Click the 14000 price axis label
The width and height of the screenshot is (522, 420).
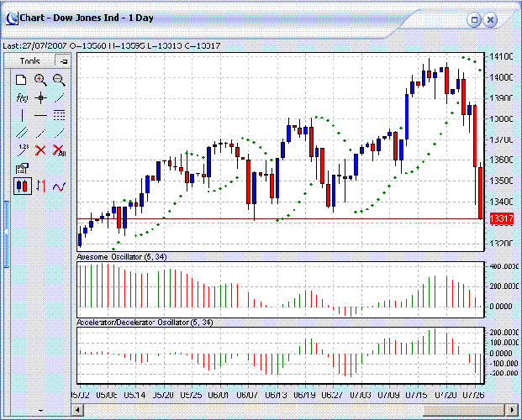501,77
